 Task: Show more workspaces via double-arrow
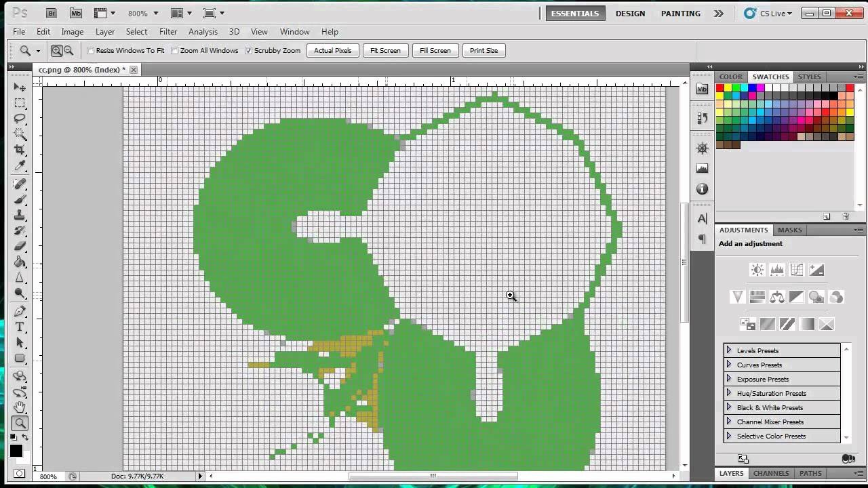click(719, 13)
